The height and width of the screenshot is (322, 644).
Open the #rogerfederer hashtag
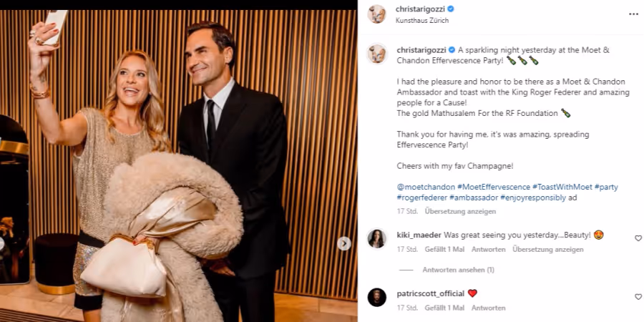click(421, 197)
